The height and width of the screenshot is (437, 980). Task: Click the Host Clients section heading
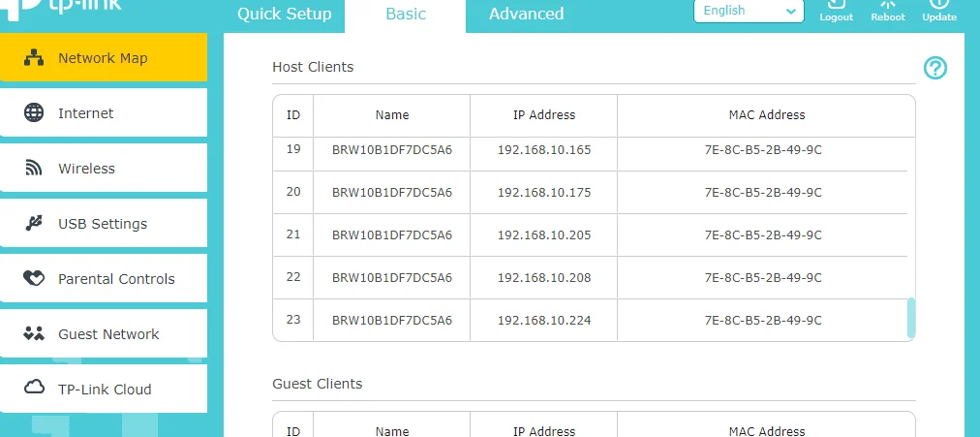tap(313, 67)
